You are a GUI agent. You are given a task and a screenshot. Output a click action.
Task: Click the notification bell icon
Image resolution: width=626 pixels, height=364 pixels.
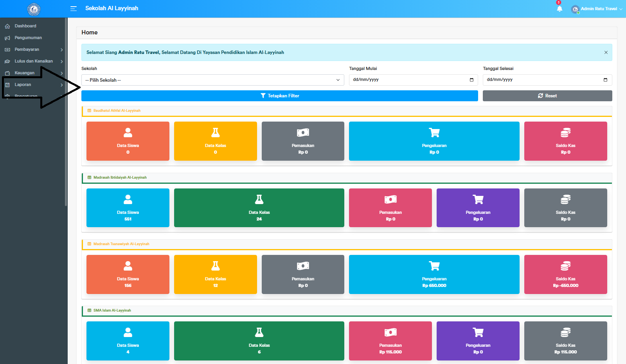tap(559, 9)
